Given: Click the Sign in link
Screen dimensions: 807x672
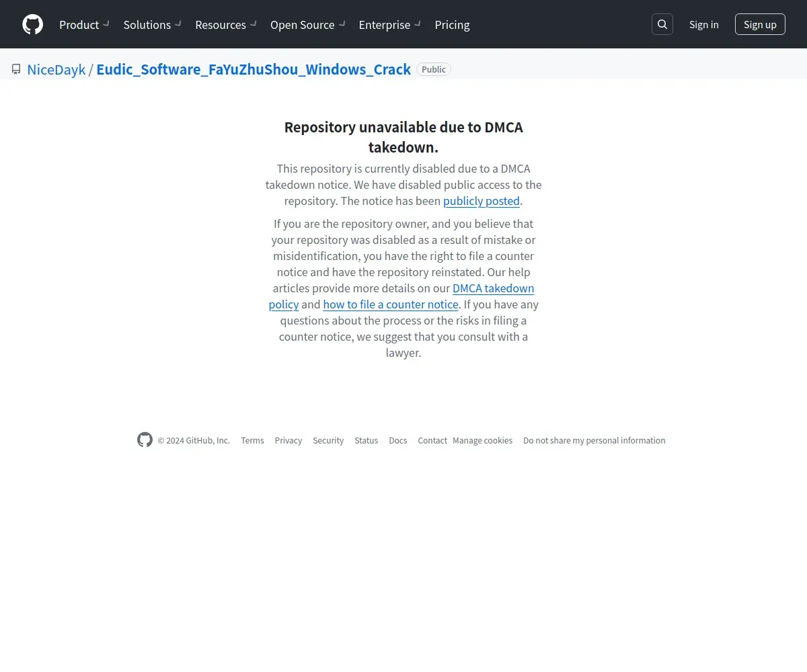Looking at the screenshot, I should 703,24.
